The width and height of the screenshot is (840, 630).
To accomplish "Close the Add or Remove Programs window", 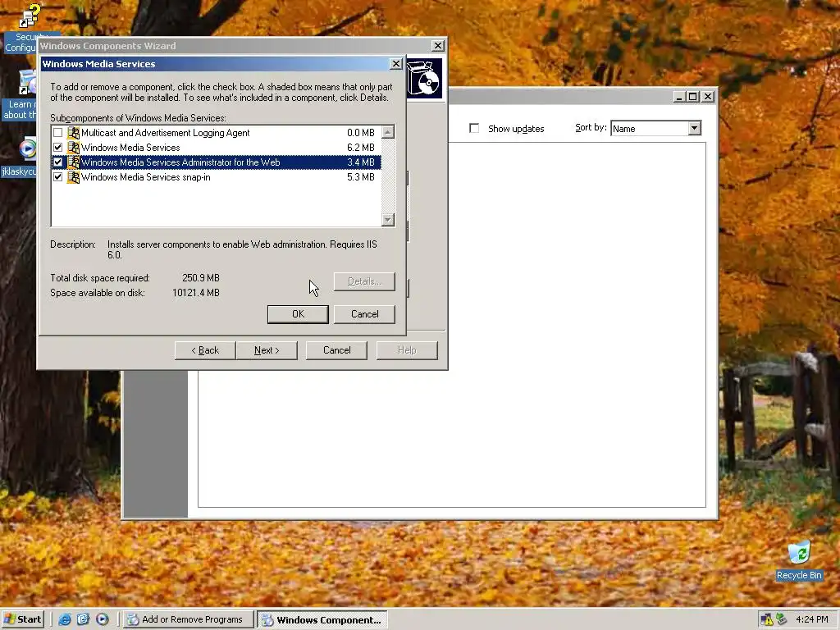I will pos(708,97).
